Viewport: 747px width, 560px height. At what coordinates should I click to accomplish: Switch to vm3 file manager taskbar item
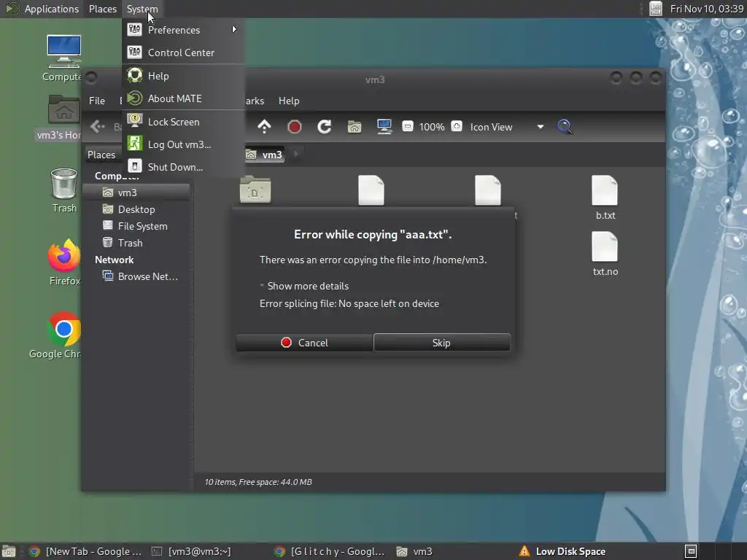(414, 551)
